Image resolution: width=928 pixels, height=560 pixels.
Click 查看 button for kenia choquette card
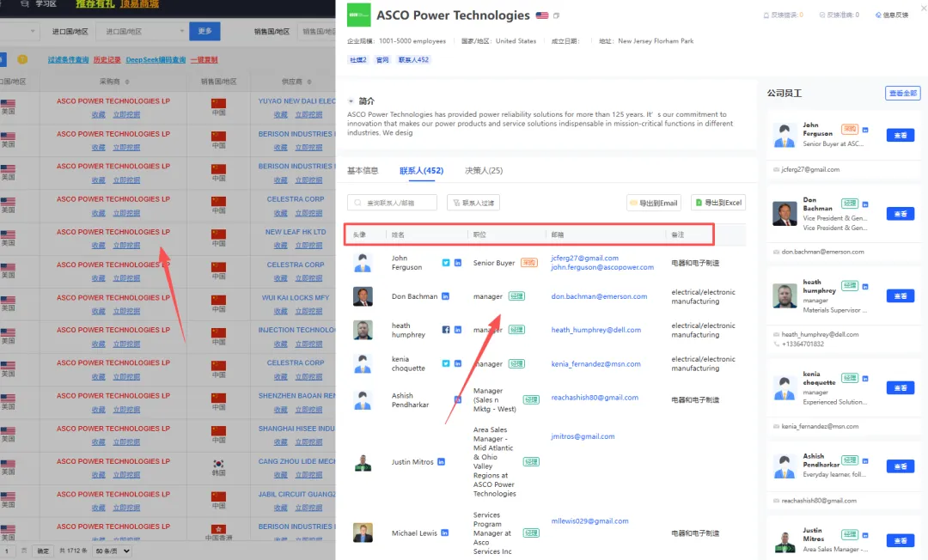point(901,388)
